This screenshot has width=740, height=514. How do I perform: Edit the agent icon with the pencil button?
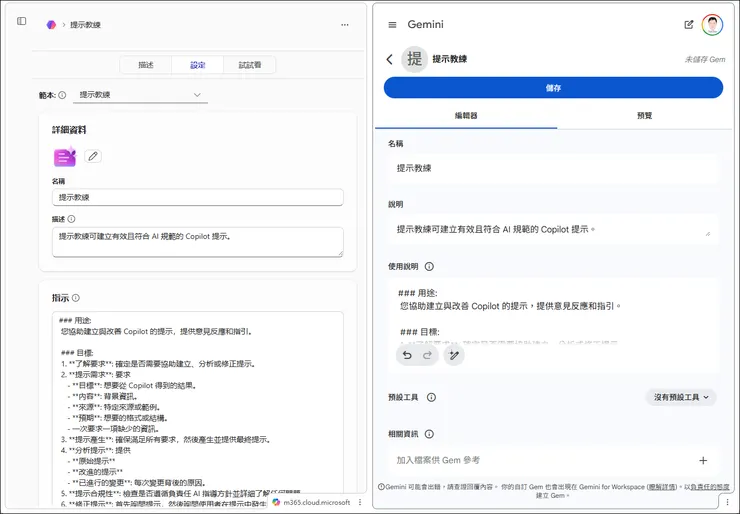coord(93,156)
